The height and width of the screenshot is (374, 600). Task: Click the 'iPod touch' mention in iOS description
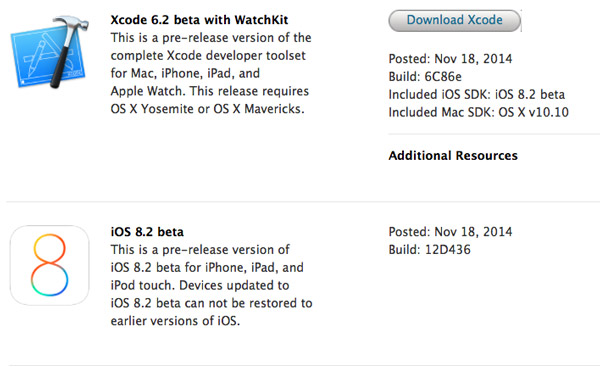(x=142, y=285)
